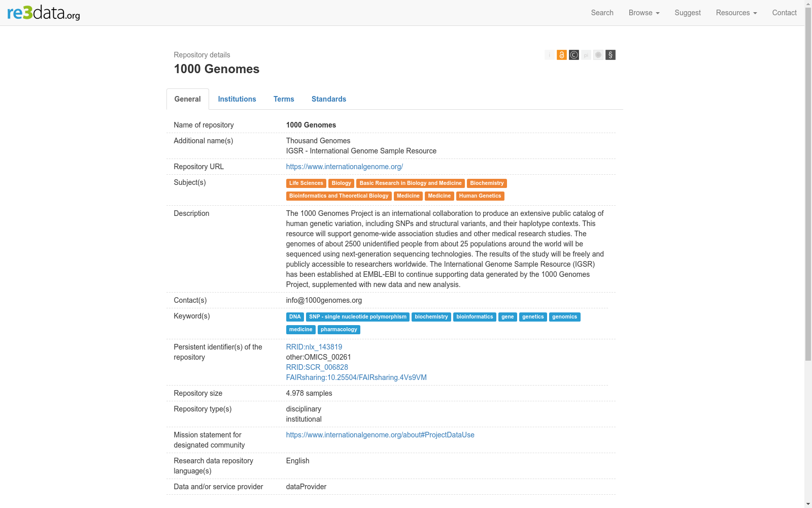This screenshot has height=508, width=812.
Task: Switch to the Terms tab
Action: click(284, 99)
